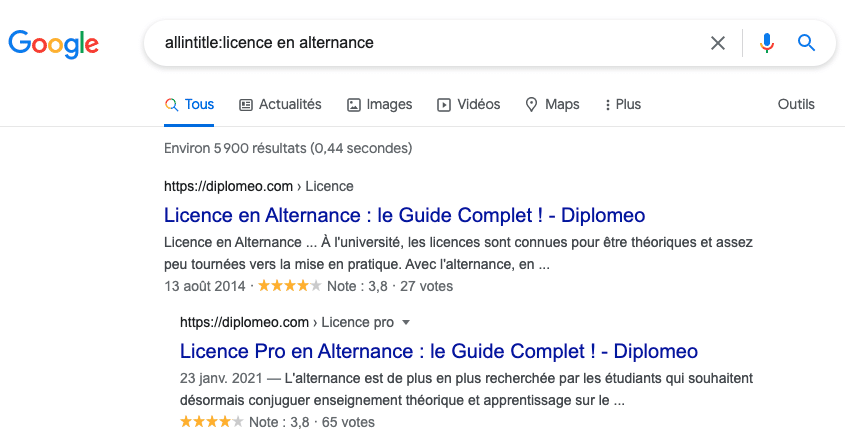Click the star rating with 27 votes

pyautogui.click(x=289, y=286)
